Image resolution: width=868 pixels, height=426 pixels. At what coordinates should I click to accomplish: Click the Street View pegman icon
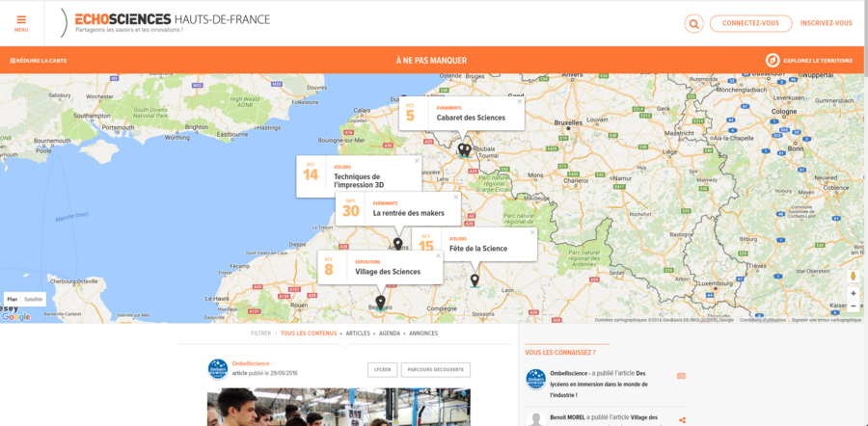[x=853, y=275]
